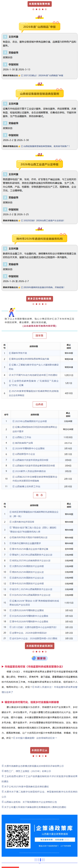Click the red header 更多正在申报类政策

pyautogui.click(x=40, y=298)
